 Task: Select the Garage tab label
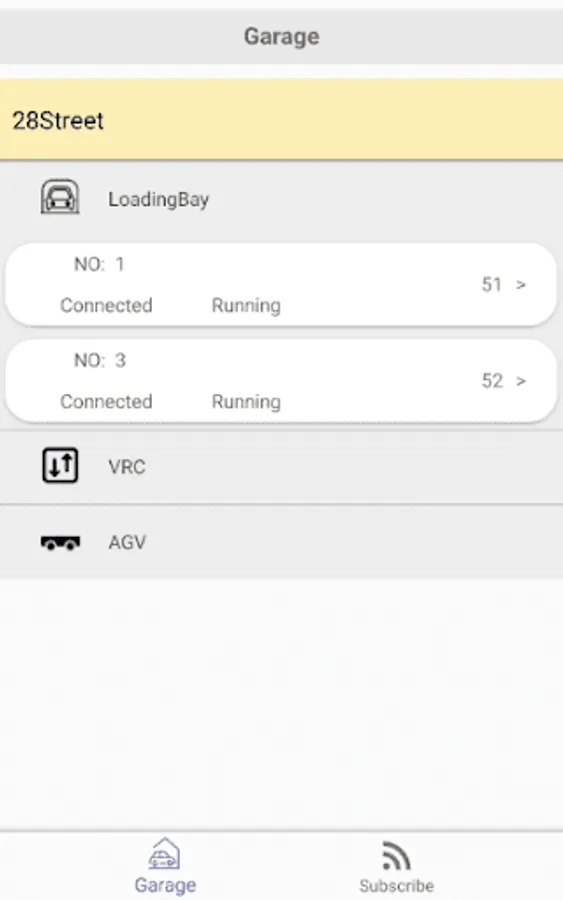[165, 885]
